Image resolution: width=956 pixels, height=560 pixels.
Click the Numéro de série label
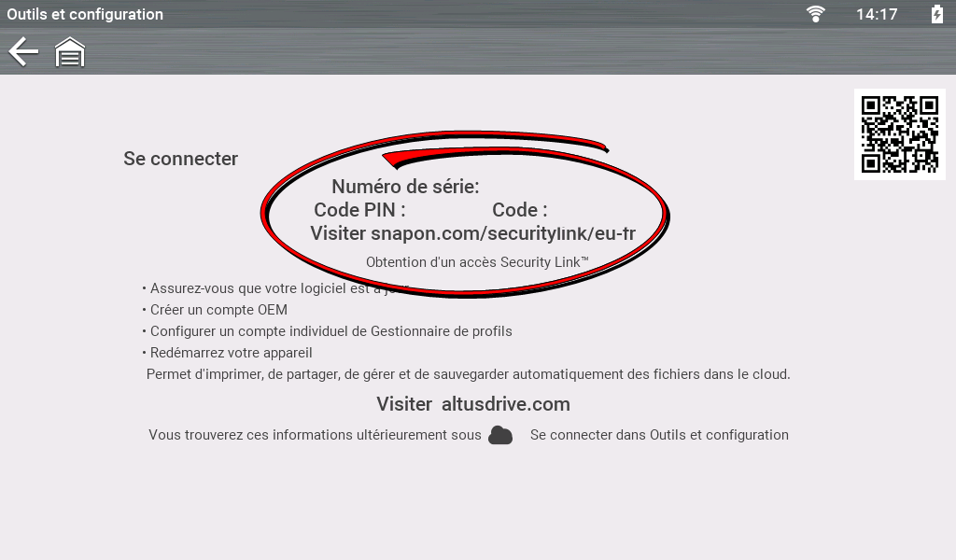(x=405, y=187)
